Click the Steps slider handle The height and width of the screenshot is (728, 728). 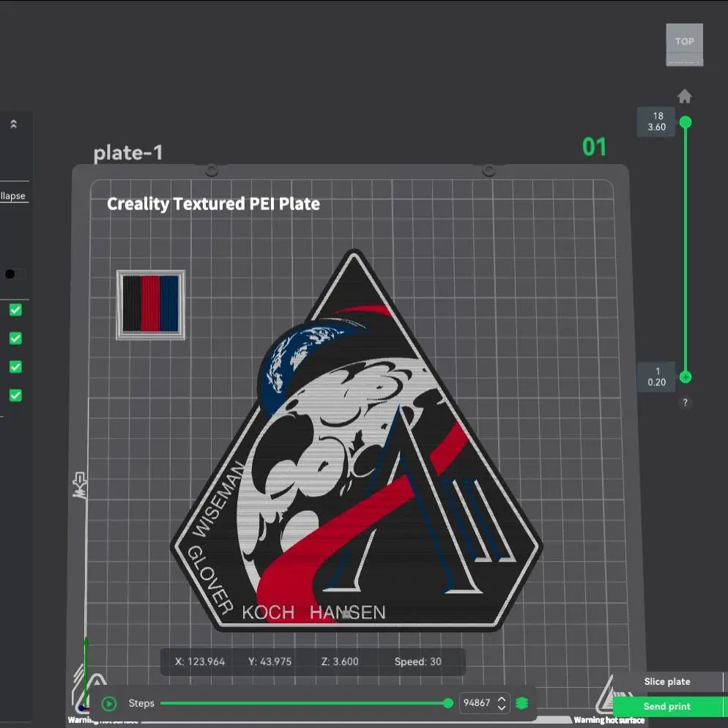448,703
